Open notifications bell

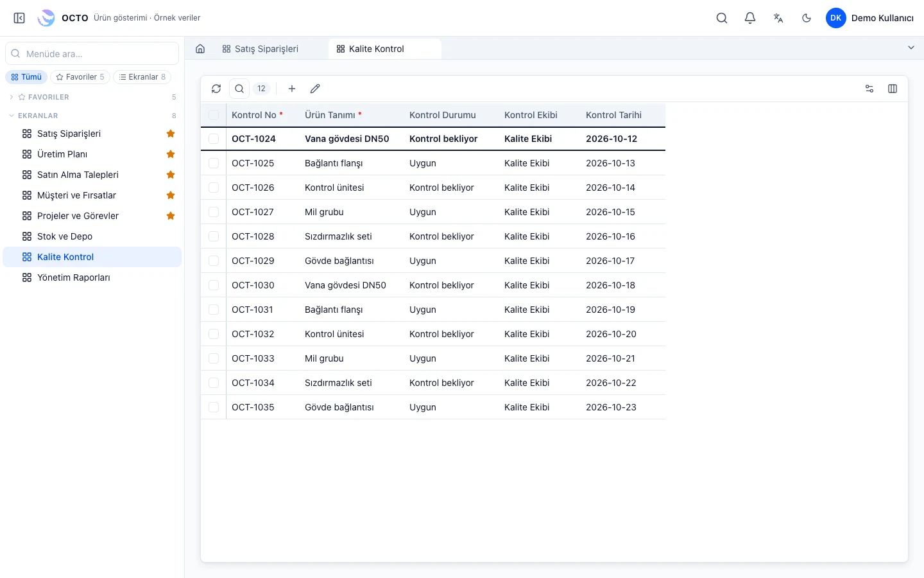pos(750,18)
